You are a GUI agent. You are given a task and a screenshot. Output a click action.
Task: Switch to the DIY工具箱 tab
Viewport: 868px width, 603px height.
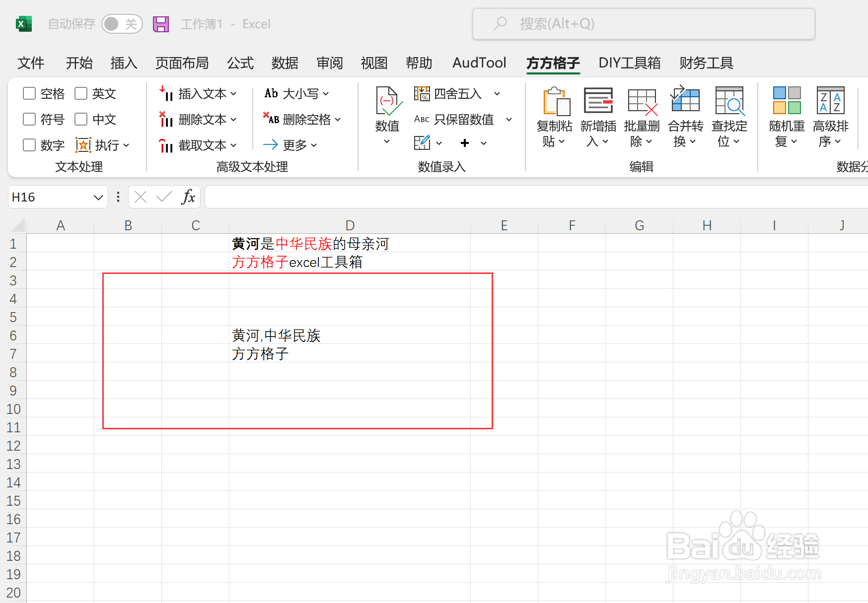point(630,63)
